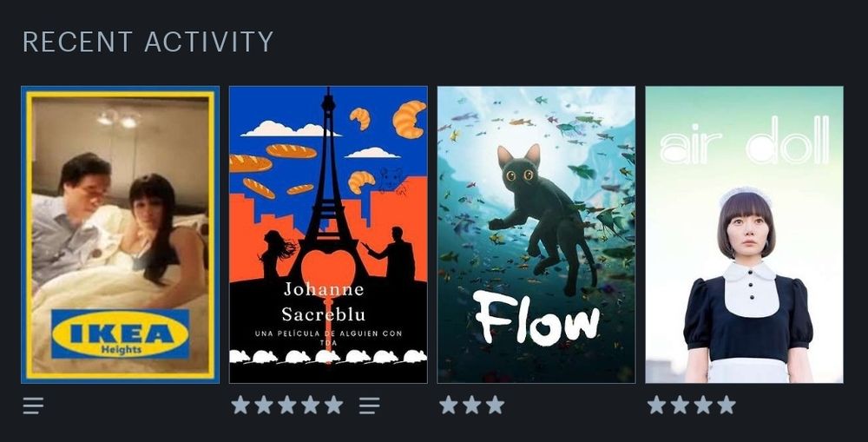Click the Flow title text on poster

point(536,319)
